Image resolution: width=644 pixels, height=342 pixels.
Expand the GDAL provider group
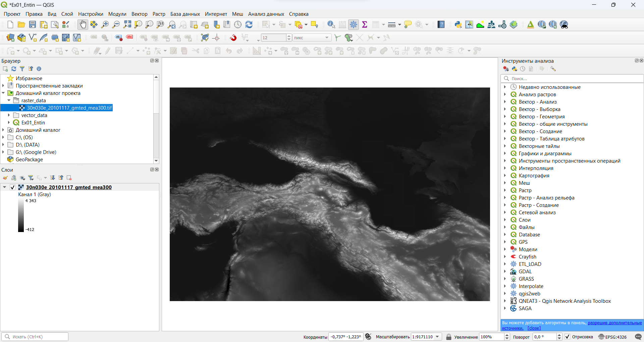tap(504, 271)
